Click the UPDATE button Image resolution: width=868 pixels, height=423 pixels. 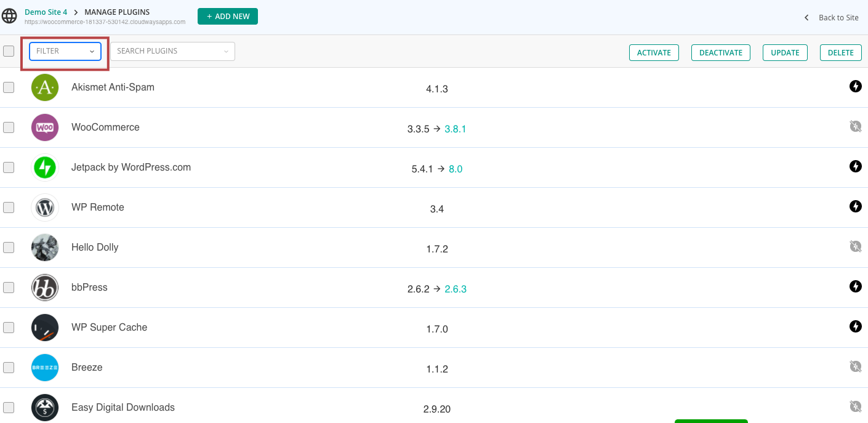coord(785,53)
